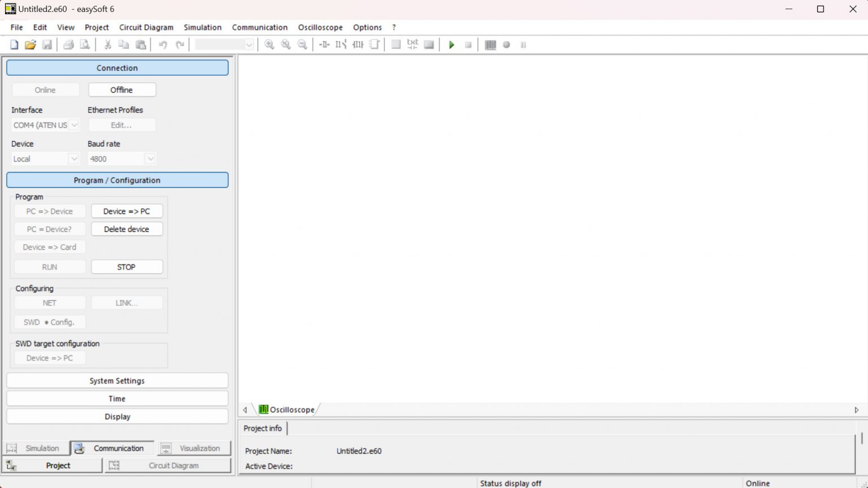The width and height of the screenshot is (868, 488).
Task: Undo the last action
Action: click(163, 45)
